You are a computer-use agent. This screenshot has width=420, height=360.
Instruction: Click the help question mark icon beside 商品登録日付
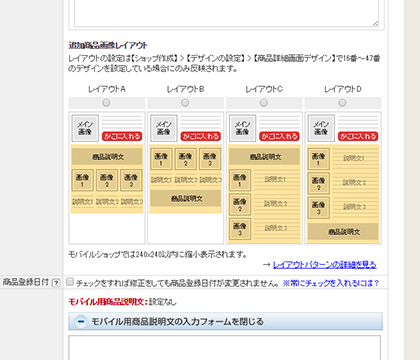[56, 283]
